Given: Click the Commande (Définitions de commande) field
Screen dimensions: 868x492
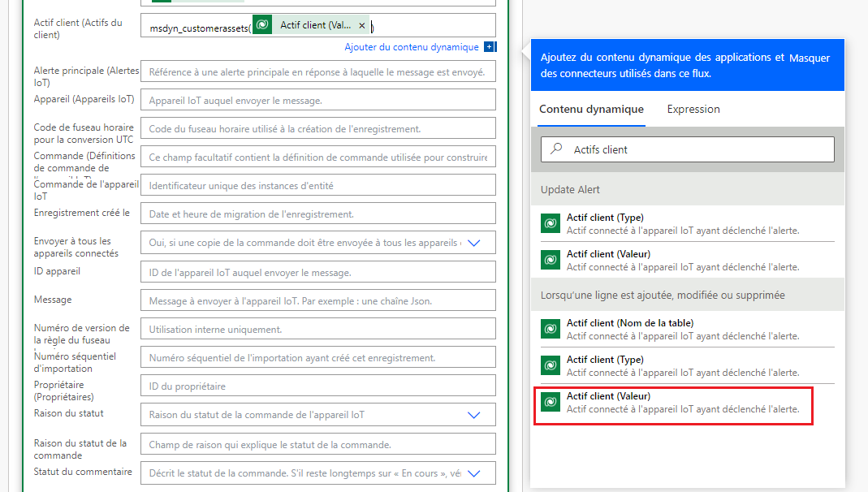Looking at the screenshot, I should tap(317, 158).
